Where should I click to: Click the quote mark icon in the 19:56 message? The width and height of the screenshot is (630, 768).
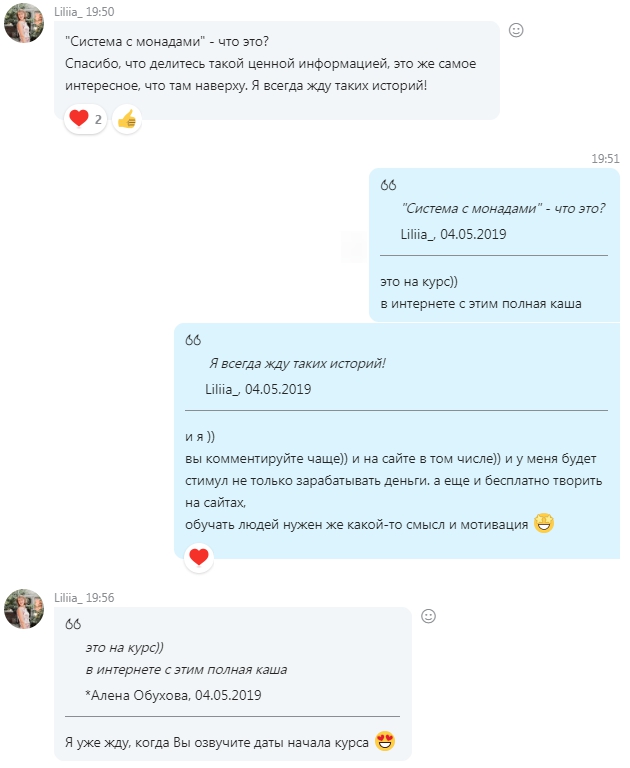click(x=73, y=623)
